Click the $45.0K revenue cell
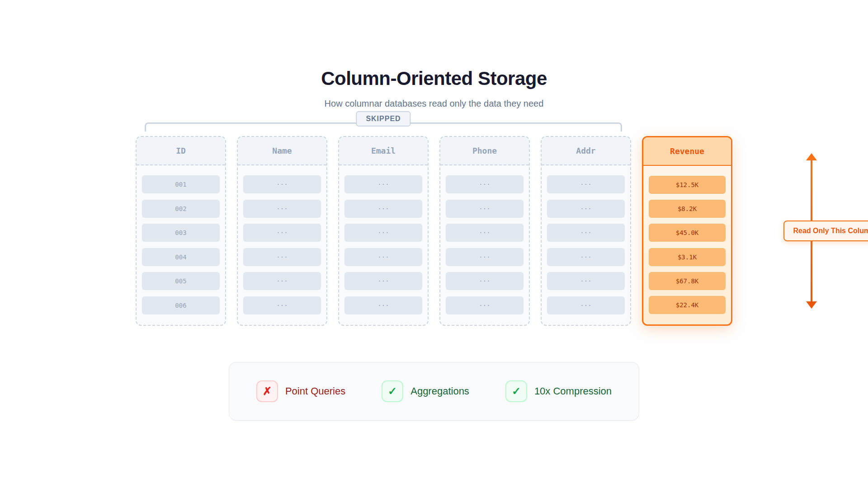868x488 pixels. (x=687, y=233)
